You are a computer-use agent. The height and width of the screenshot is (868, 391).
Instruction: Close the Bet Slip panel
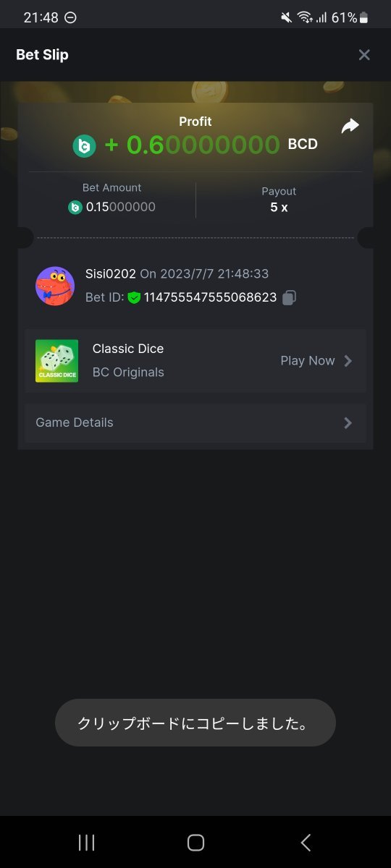(x=364, y=55)
